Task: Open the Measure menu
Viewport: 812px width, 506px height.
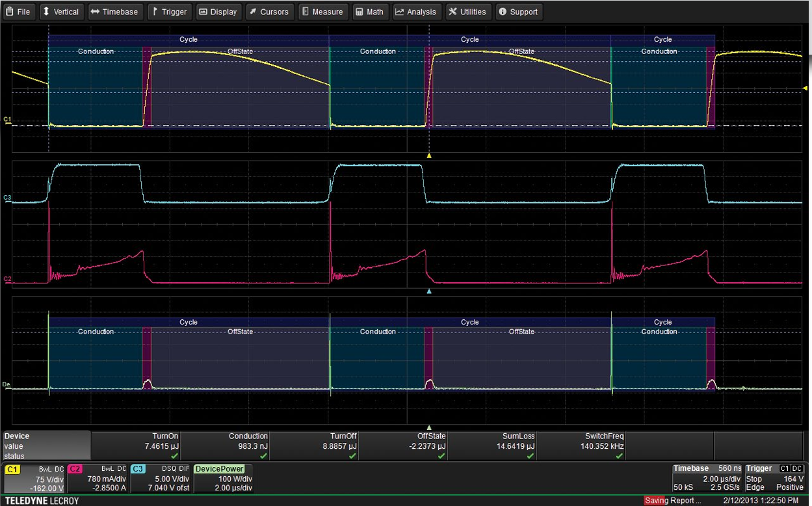Action: coord(322,12)
